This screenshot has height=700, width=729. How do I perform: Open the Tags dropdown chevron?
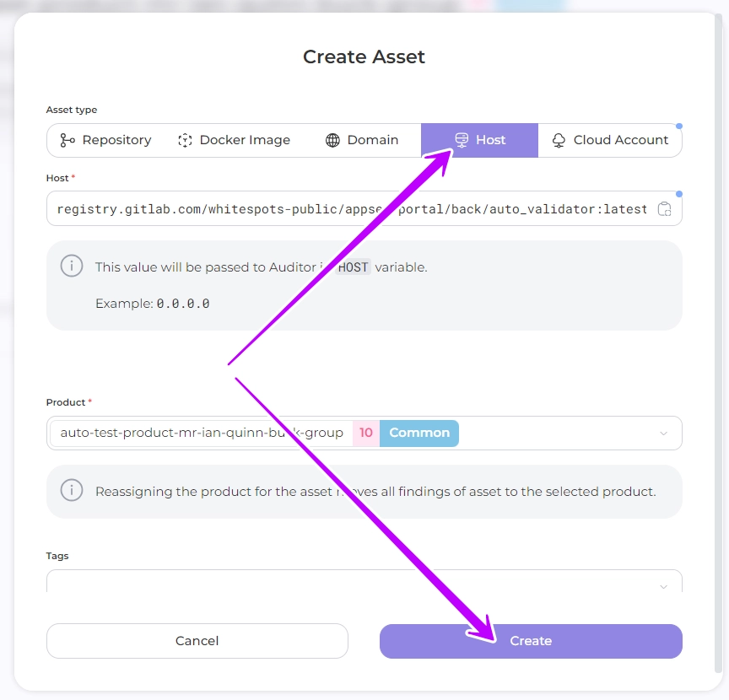[x=663, y=586]
